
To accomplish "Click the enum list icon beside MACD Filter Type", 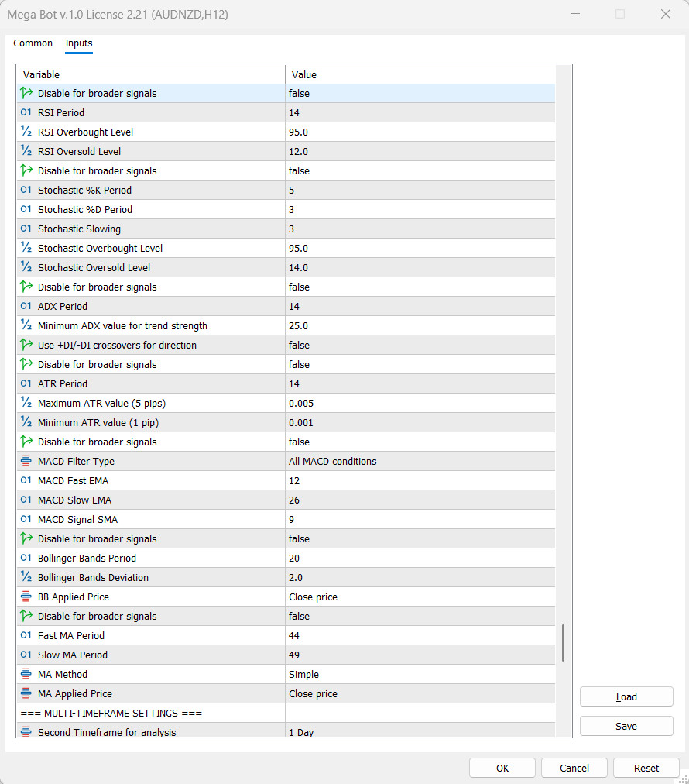I will (x=26, y=461).
